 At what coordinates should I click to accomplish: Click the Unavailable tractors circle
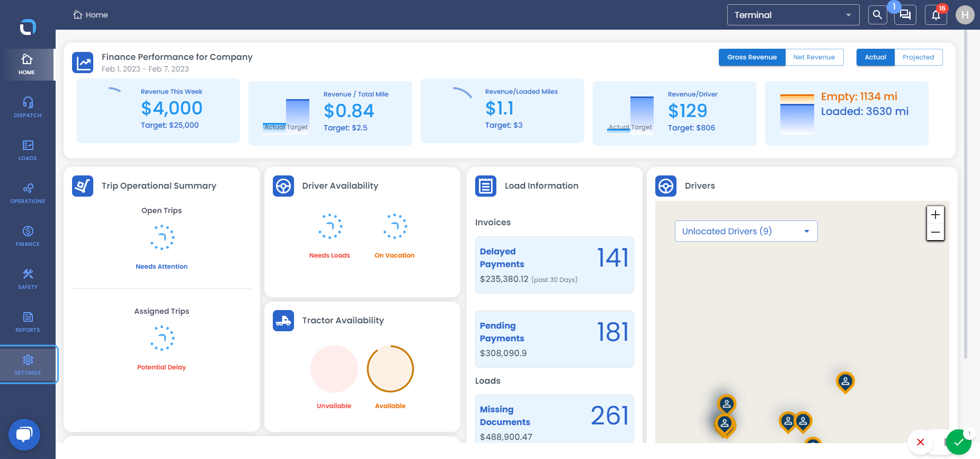334,369
